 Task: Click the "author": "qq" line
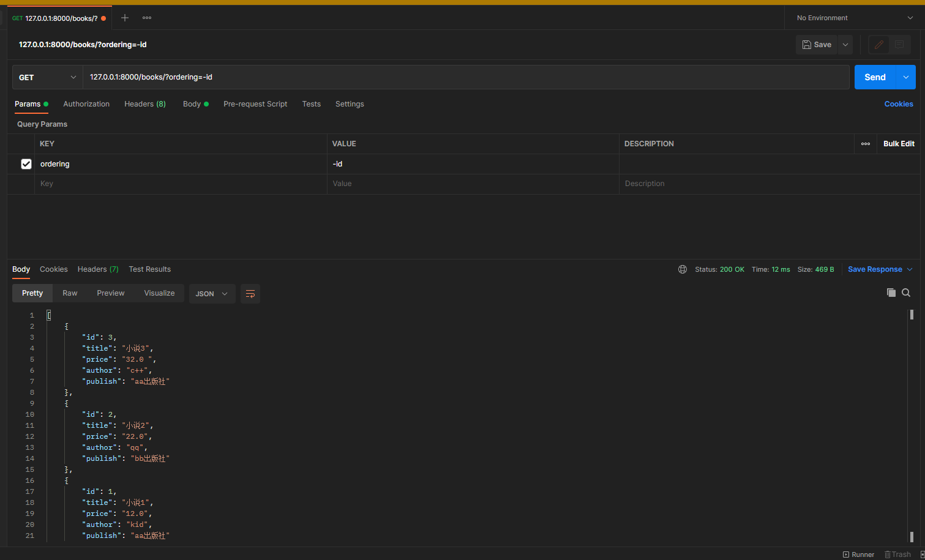coord(115,447)
